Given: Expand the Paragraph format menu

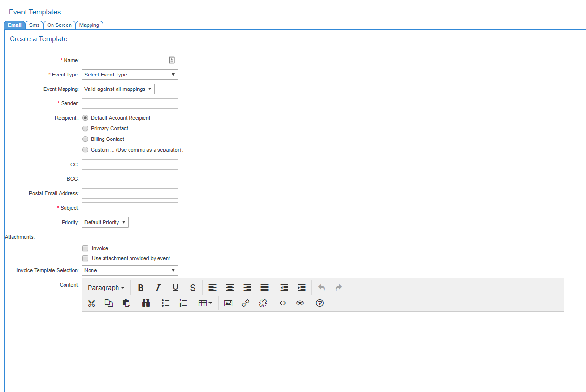Looking at the screenshot, I should click(x=106, y=288).
